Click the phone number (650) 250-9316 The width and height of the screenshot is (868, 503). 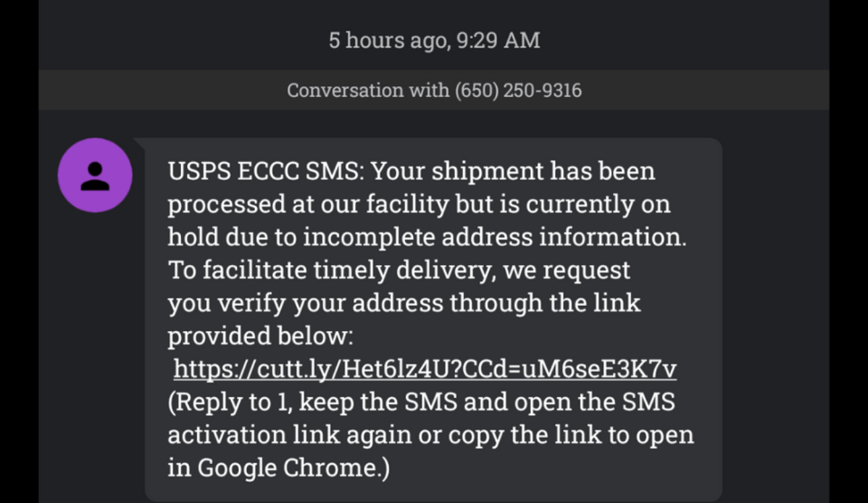click(518, 90)
